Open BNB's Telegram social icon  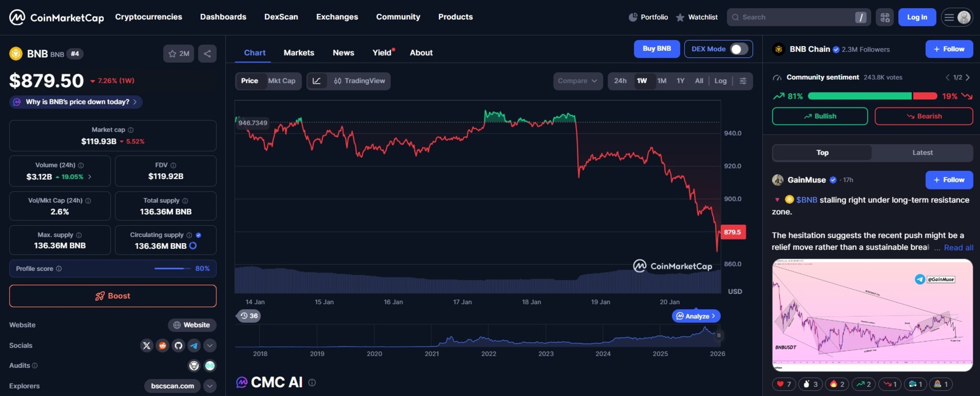tap(194, 345)
